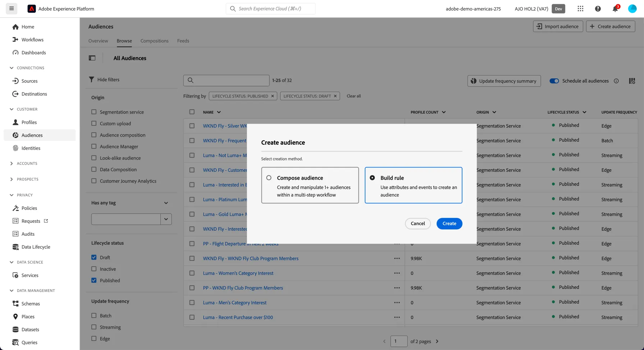Open the hamburger navigation menu
Screen dimensions: 644x350
[x=11, y=9]
